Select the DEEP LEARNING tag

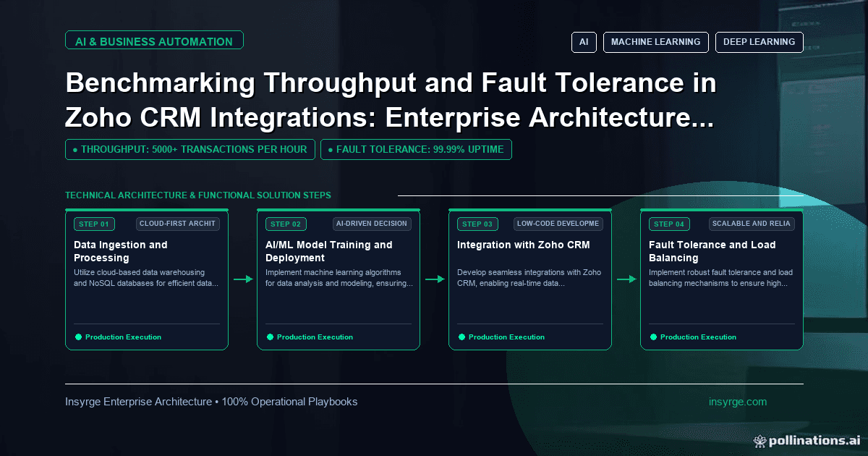coord(759,42)
